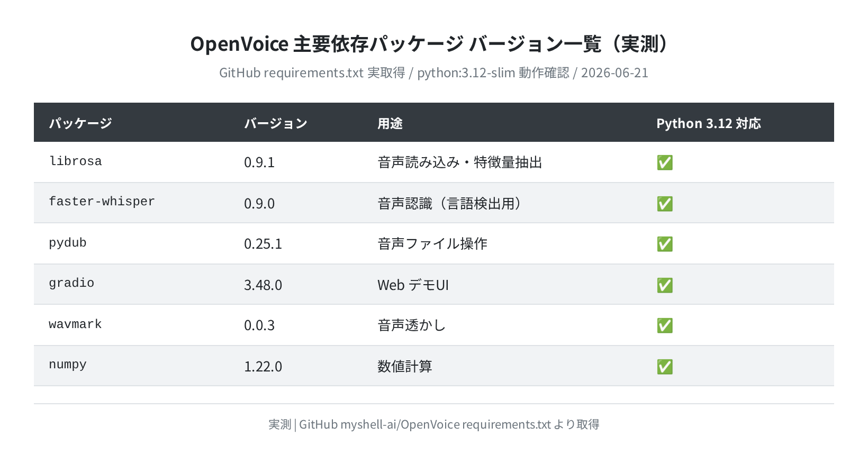This screenshot has width=868, height=454.
Task: Click the 数値計算 description
Action: point(405,367)
